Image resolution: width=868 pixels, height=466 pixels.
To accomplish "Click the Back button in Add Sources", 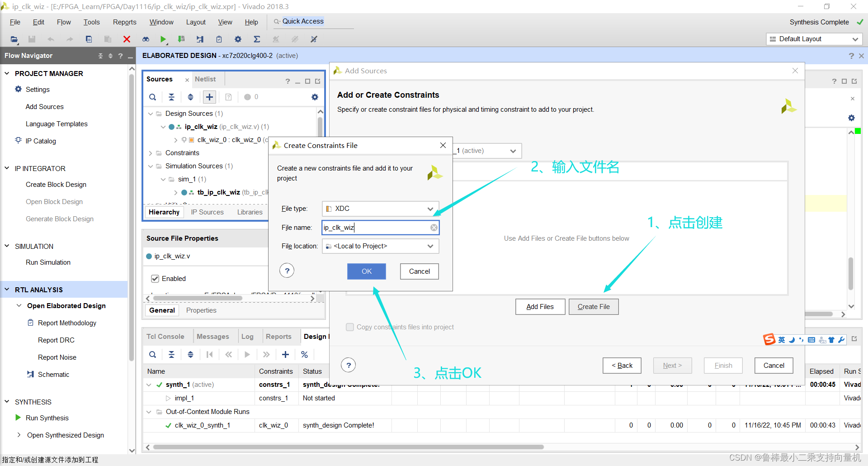I will (622, 366).
